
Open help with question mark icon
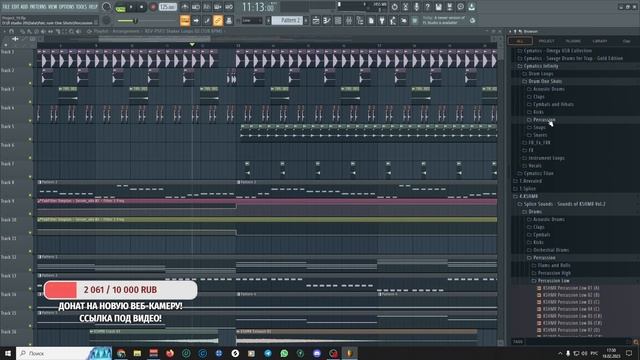[427, 7]
